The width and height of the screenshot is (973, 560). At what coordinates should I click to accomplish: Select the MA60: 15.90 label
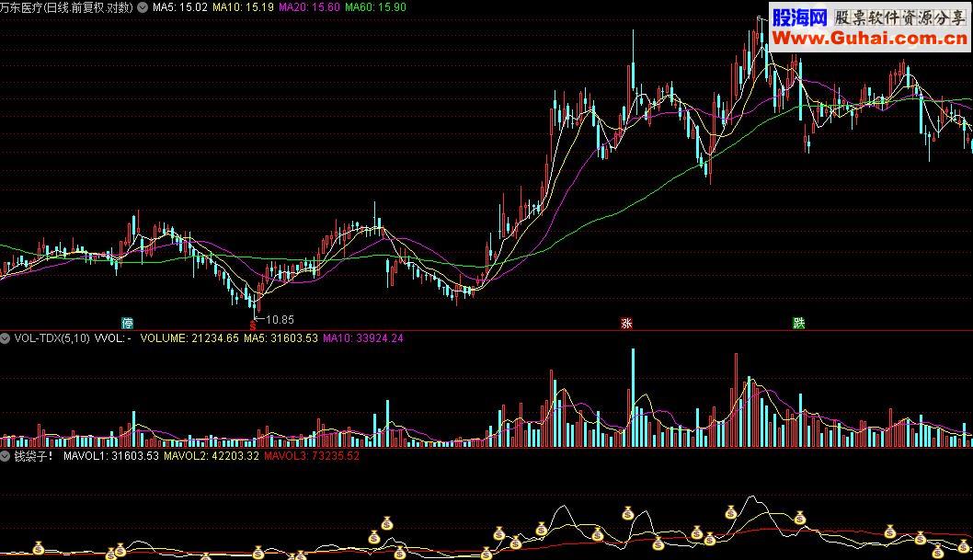[x=375, y=7]
